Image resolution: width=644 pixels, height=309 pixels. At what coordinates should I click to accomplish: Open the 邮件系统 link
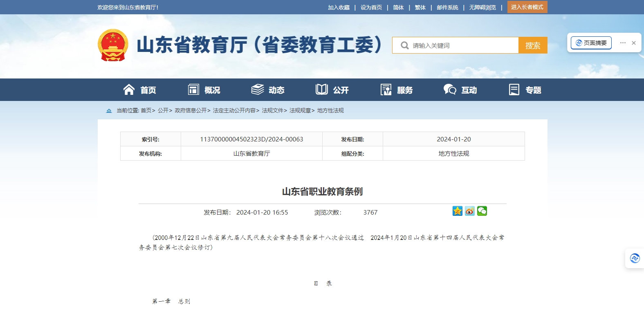pyautogui.click(x=447, y=7)
